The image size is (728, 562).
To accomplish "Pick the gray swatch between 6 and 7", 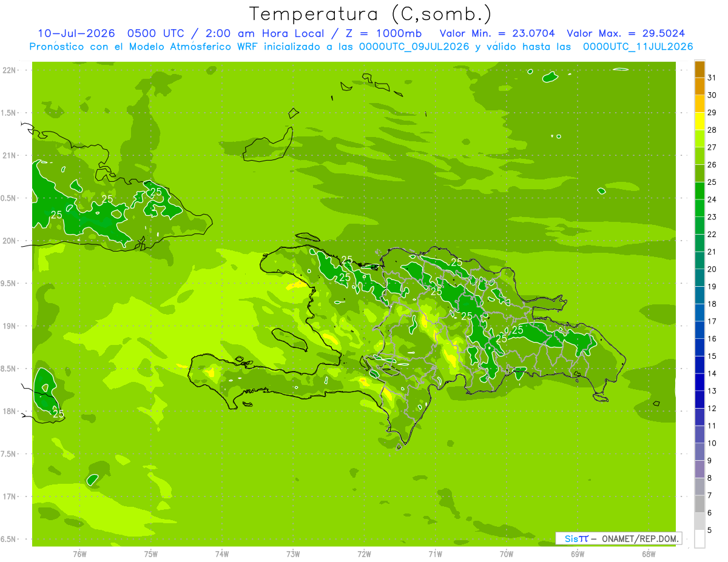I will coord(699,504).
